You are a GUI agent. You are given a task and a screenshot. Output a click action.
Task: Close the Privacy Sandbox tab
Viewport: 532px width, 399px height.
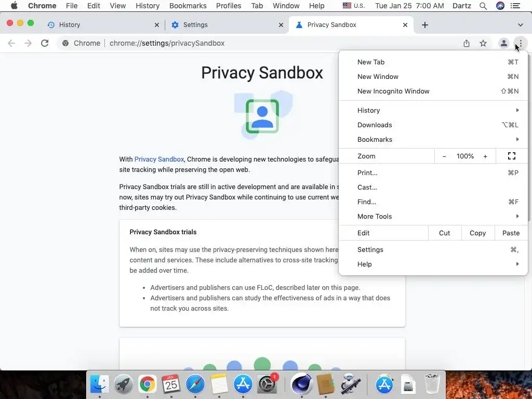click(405, 25)
